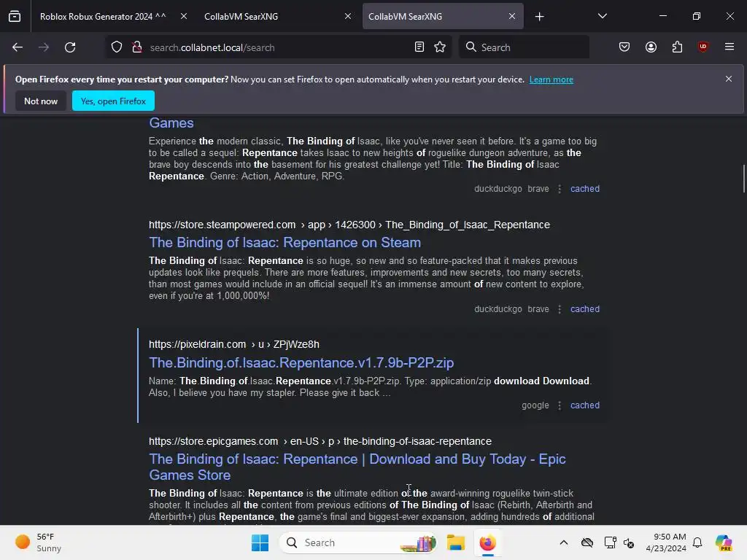This screenshot has height=560, width=747.
Task: Toggle reader view in address bar
Action: [419, 47]
